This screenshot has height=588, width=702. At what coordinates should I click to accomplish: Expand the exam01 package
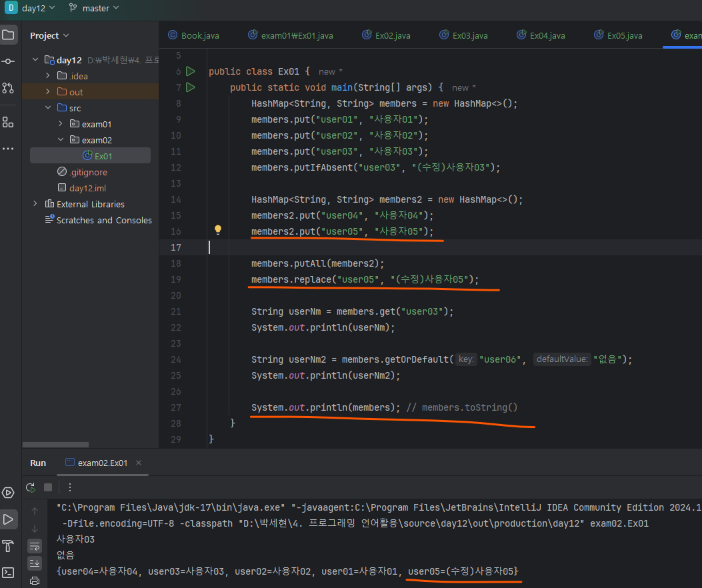point(61,123)
